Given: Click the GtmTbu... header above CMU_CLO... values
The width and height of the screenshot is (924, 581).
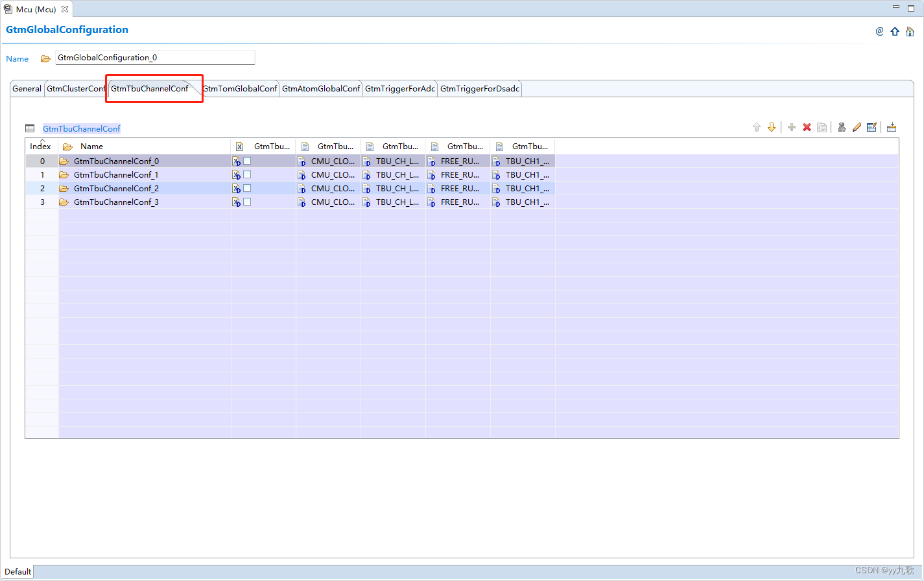Looking at the screenshot, I should coord(328,146).
